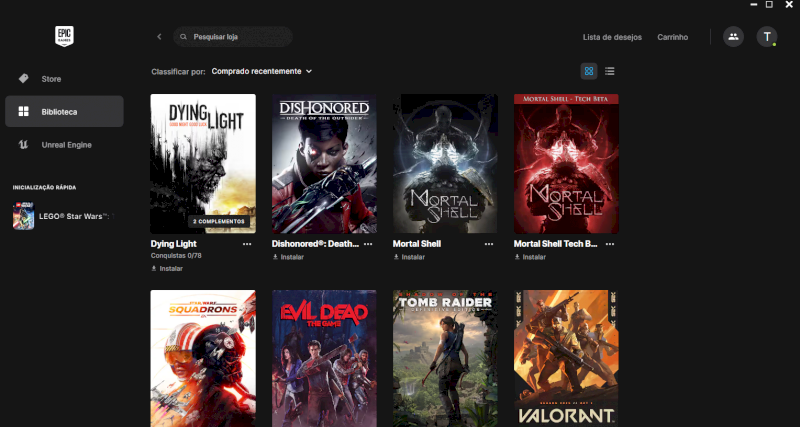Click the Mortal Shell Tech B... title
Screen dimensions: 800x427
click(x=556, y=244)
